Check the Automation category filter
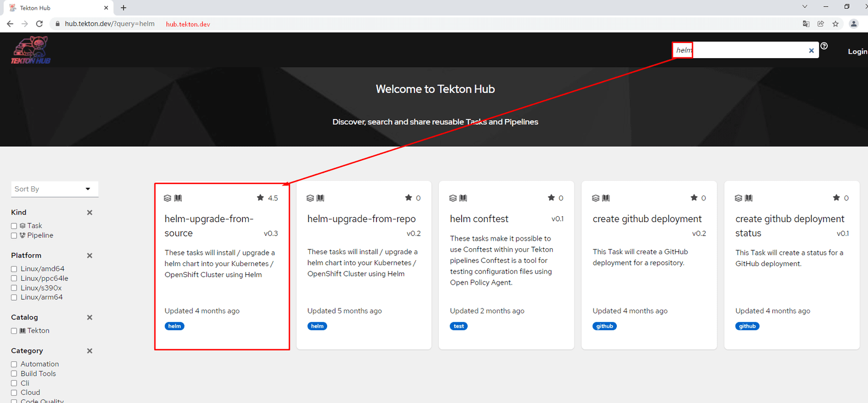This screenshot has width=868, height=403. click(x=14, y=364)
